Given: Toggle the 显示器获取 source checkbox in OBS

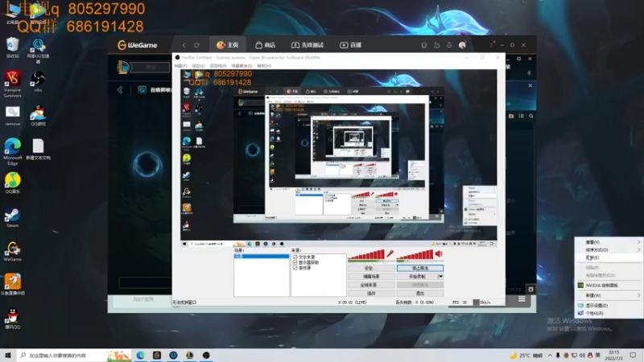Looking at the screenshot, I should point(295,263).
